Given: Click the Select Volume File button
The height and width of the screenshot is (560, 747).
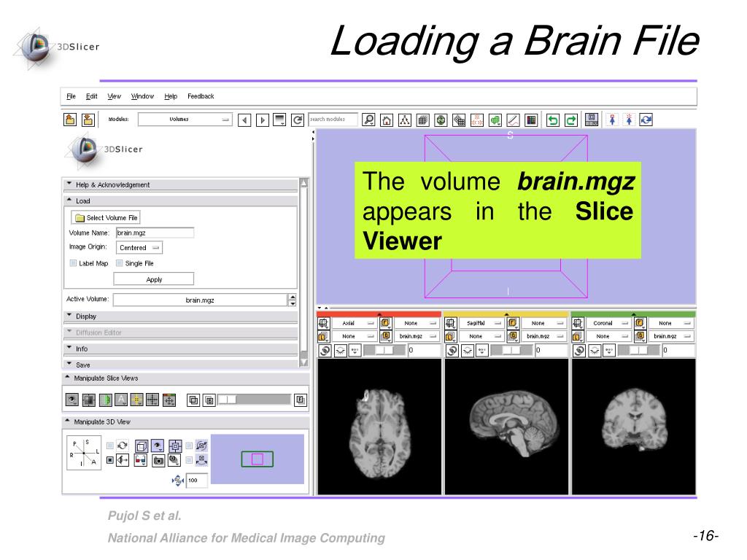Looking at the screenshot, I should pyautogui.click(x=106, y=217).
